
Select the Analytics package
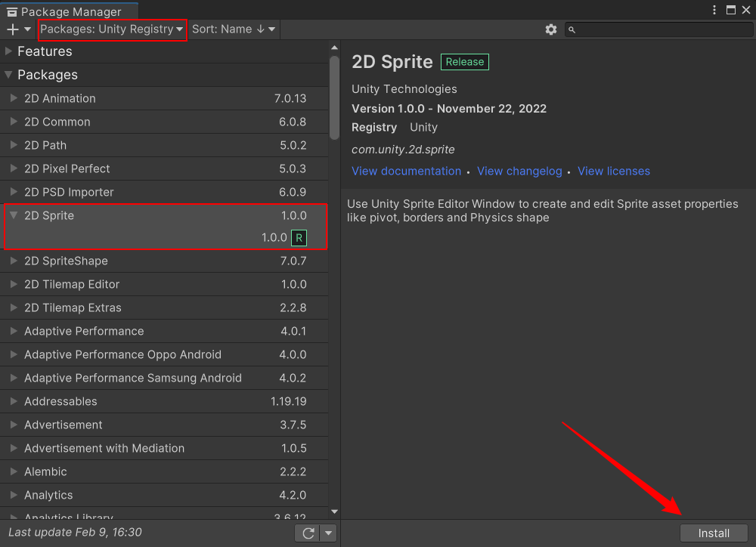click(x=164, y=495)
